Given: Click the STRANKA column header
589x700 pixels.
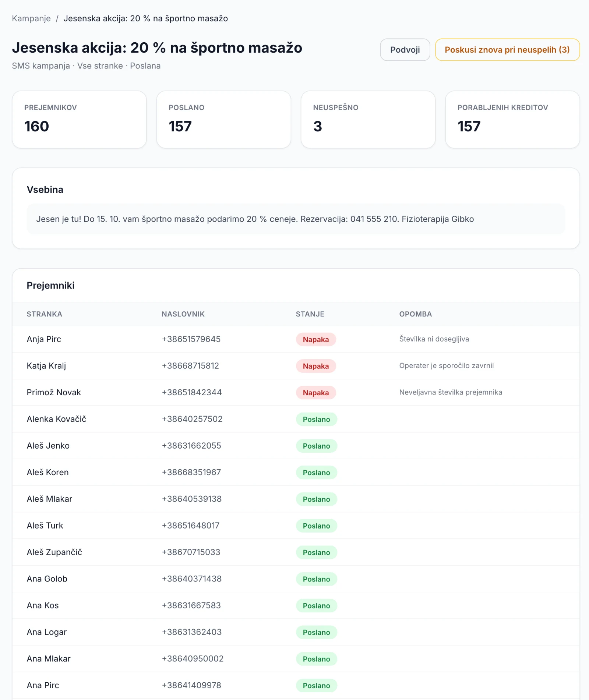Looking at the screenshot, I should pos(45,314).
